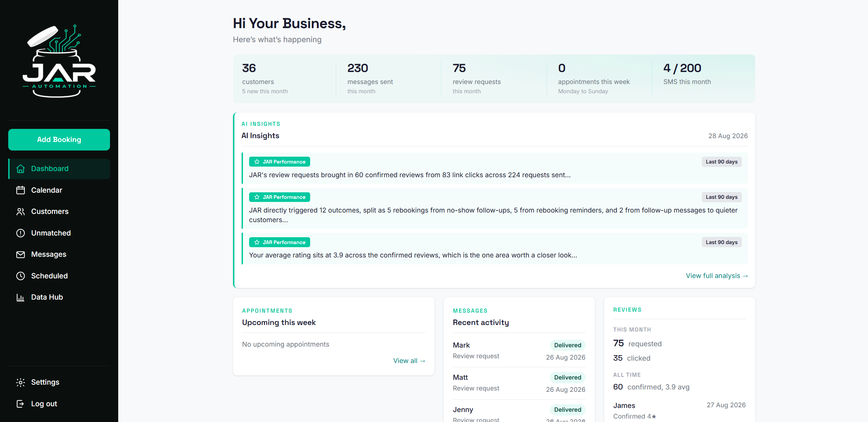Open the Messages section
The image size is (868, 422).
coord(59,254)
